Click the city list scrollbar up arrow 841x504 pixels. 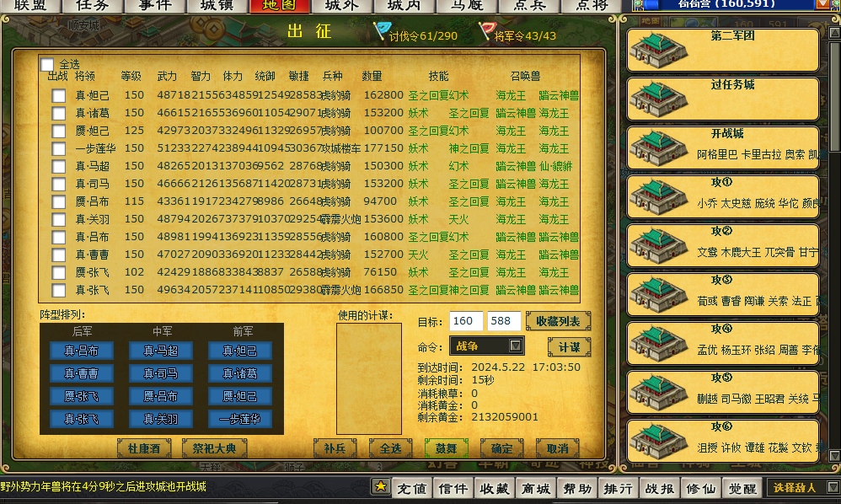click(x=834, y=32)
